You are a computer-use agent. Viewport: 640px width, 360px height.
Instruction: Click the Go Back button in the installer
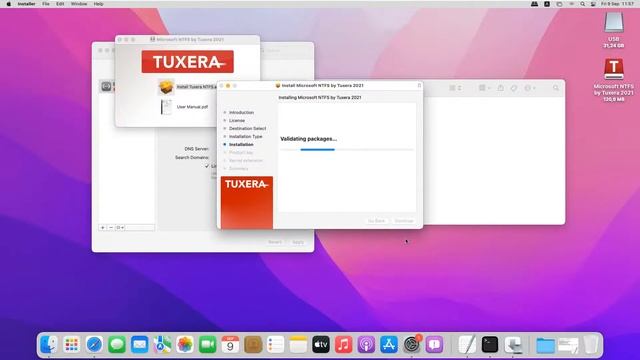pos(376,221)
